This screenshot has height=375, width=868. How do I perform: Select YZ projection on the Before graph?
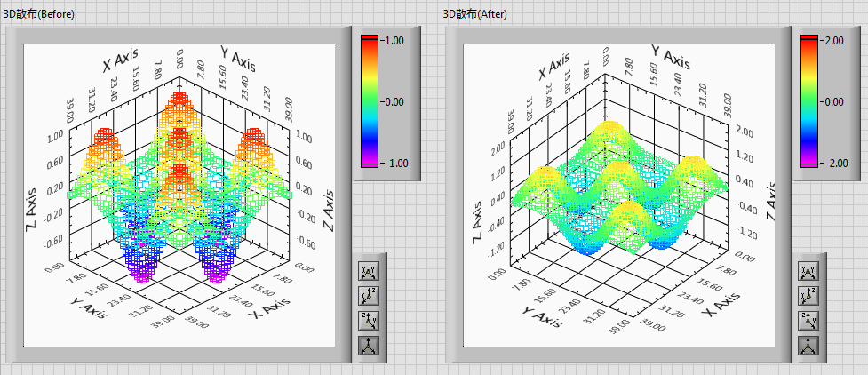pyautogui.click(x=368, y=321)
